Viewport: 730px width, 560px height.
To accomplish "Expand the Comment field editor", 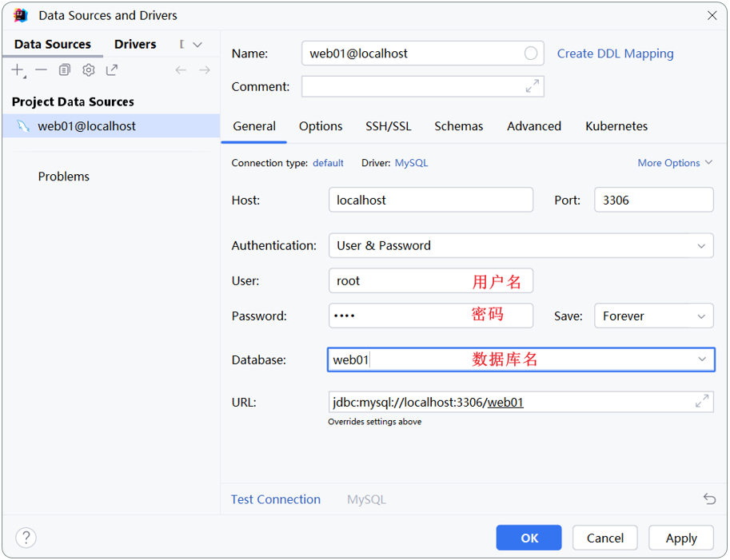I will 533,86.
